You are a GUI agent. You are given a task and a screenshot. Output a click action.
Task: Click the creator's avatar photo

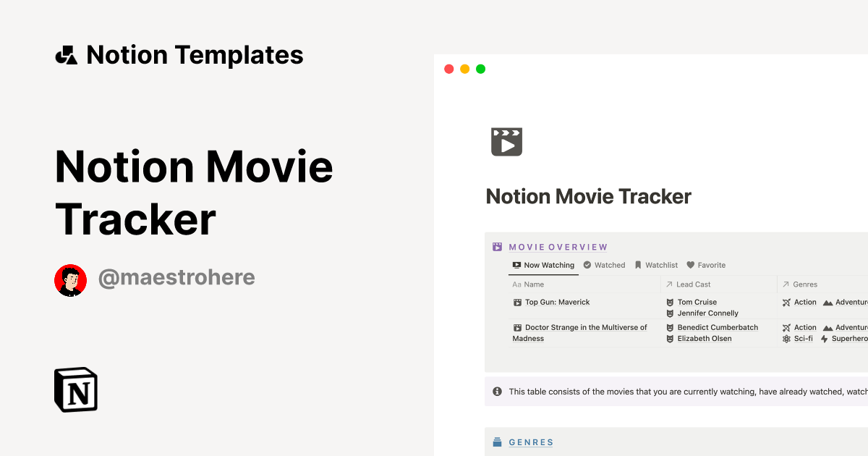(x=70, y=279)
